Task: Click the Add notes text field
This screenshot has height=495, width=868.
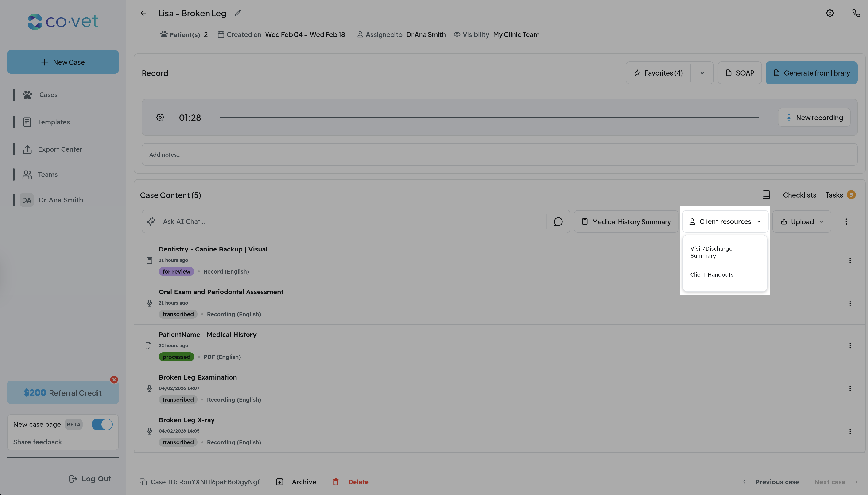Action: [x=499, y=155]
